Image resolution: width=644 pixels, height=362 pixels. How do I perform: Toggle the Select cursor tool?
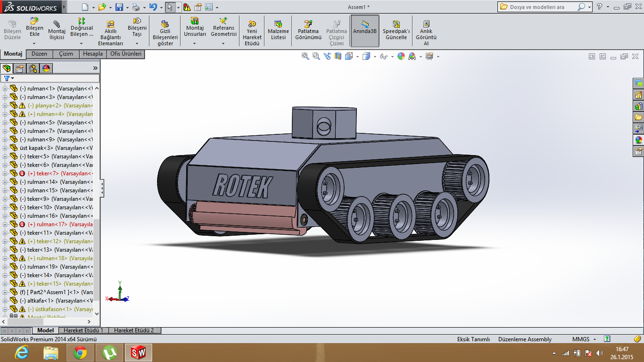[x=170, y=7]
